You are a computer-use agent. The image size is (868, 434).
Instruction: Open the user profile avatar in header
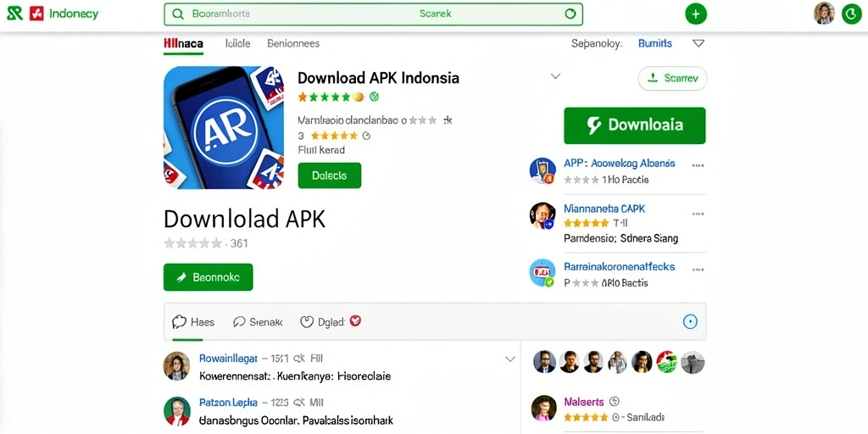pyautogui.click(x=824, y=14)
